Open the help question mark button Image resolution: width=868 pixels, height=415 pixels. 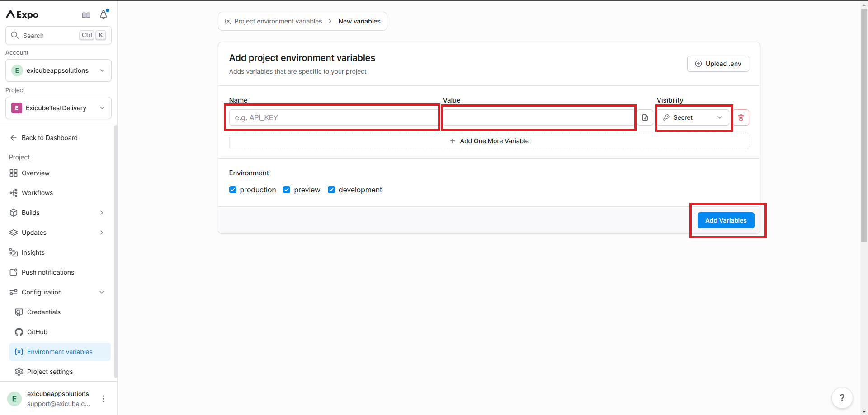click(842, 398)
